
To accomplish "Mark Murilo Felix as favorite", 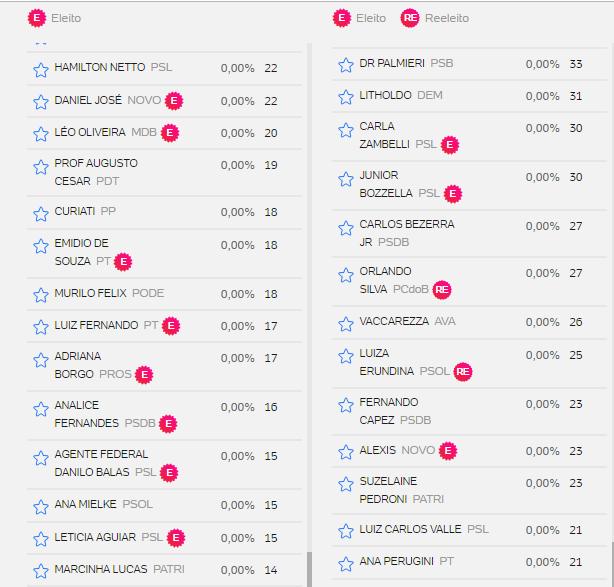I will tap(40, 295).
